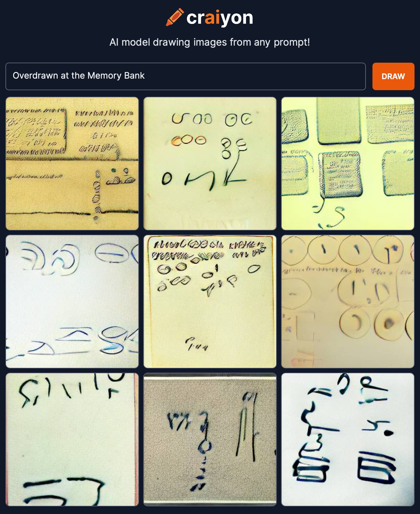Click the DRAW button
Viewport: 420px width, 514px height.
393,76
